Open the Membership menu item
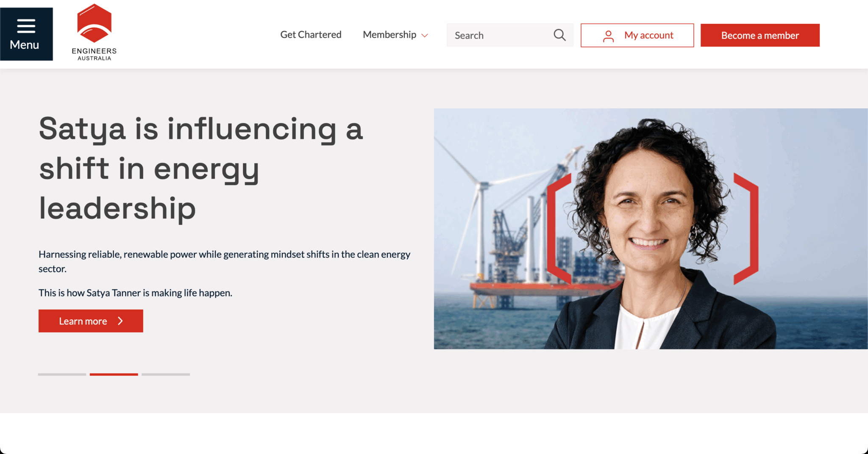This screenshot has width=868, height=454. tap(389, 35)
